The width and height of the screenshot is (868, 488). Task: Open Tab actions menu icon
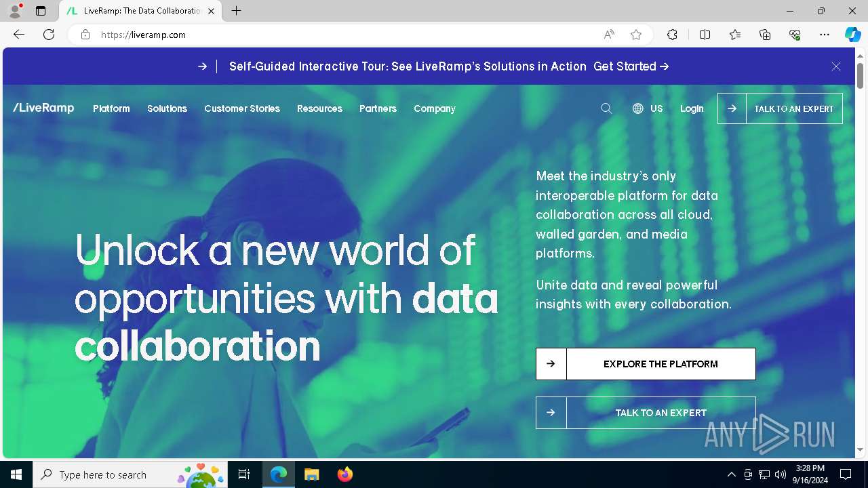coord(41,11)
